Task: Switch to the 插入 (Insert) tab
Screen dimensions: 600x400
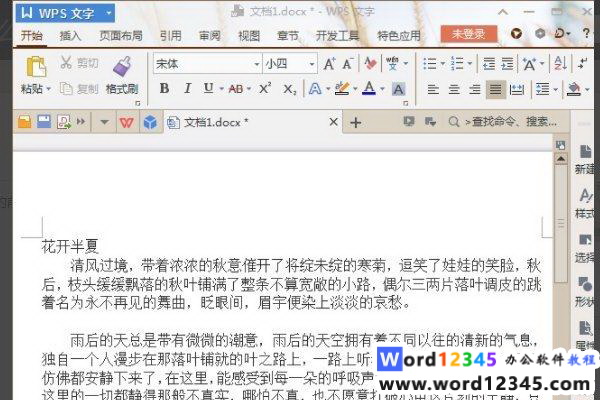Action: click(71, 35)
